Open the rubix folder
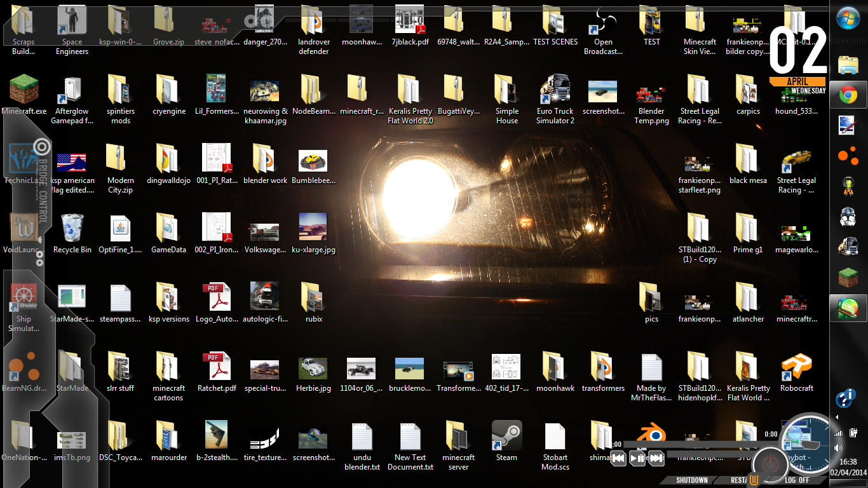This screenshot has height=488, width=868. [313, 304]
